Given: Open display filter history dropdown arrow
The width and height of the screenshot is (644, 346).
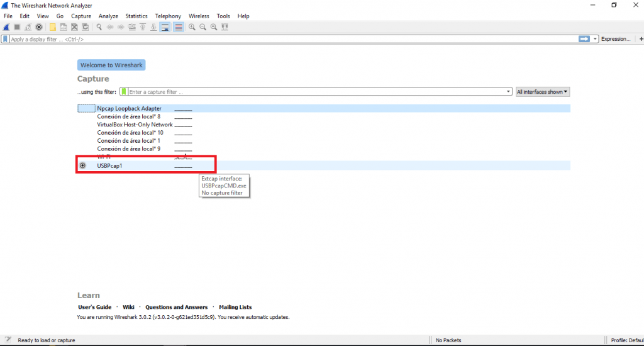Looking at the screenshot, I should click(x=595, y=39).
